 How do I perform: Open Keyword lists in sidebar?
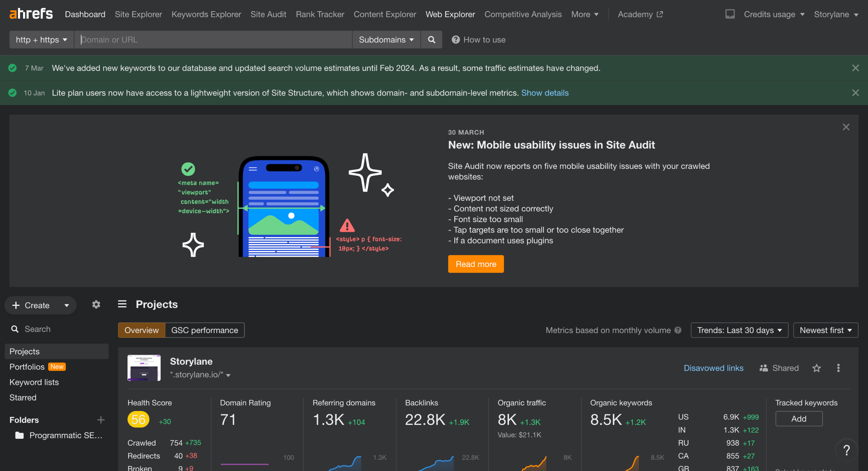(x=34, y=382)
